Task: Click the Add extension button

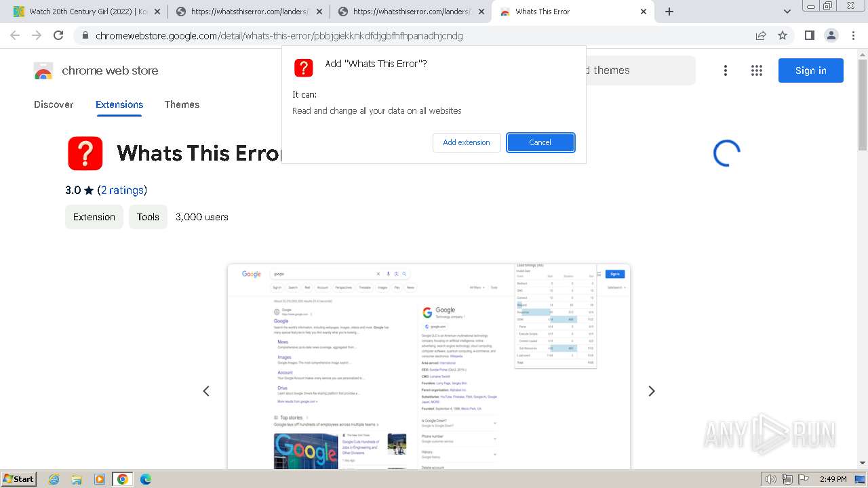Action: (467, 142)
